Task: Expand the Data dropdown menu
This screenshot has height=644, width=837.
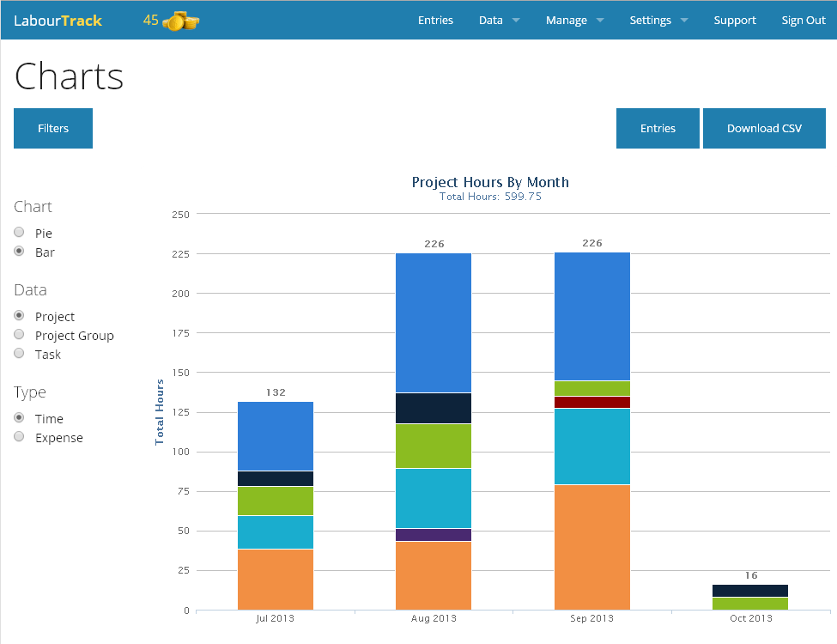Action: (x=499, y=21)
